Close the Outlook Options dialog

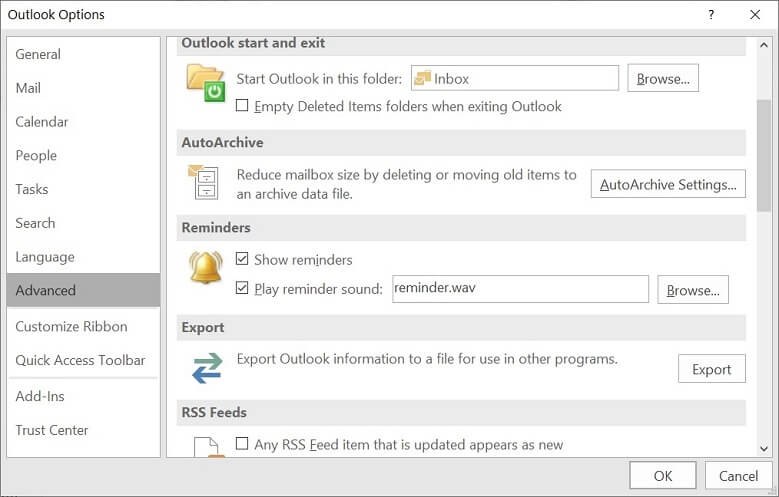coord(755,14)
